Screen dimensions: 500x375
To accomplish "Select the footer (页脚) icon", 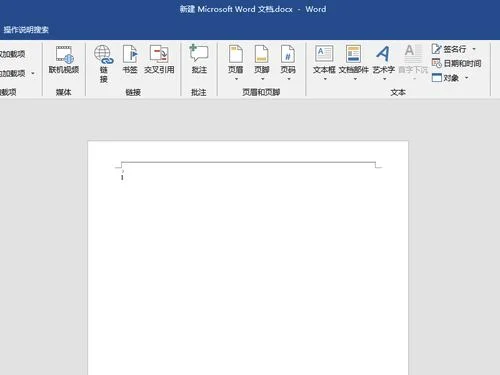I will [x=262, y=55].
